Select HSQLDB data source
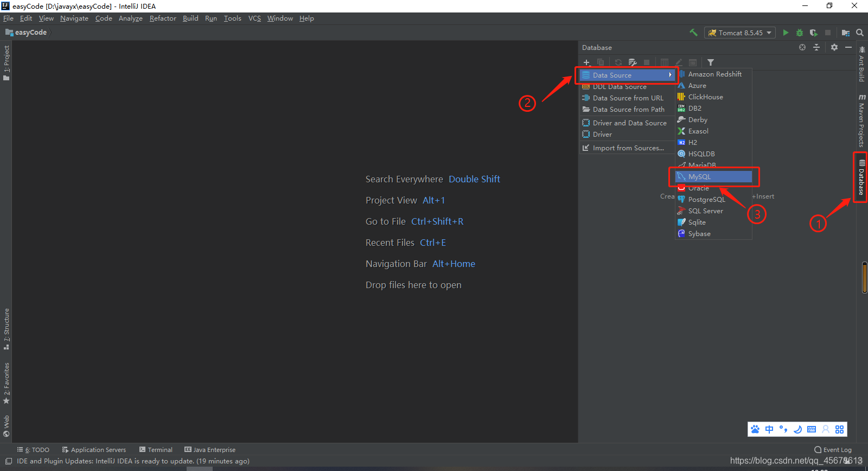The width and height of the screenshot is (868, 471). click(713, 154)
